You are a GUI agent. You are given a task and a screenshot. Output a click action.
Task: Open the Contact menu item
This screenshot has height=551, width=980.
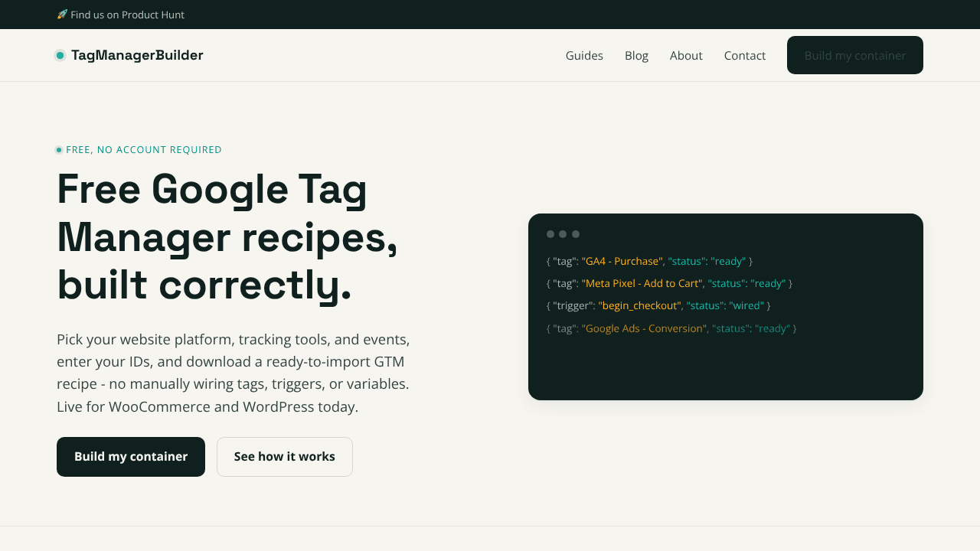tap(745, 55)
